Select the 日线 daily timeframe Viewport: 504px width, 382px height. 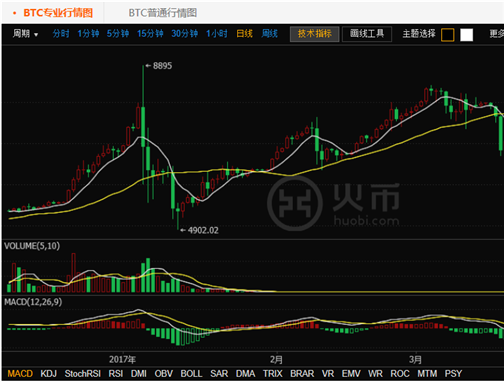point(244,34)
